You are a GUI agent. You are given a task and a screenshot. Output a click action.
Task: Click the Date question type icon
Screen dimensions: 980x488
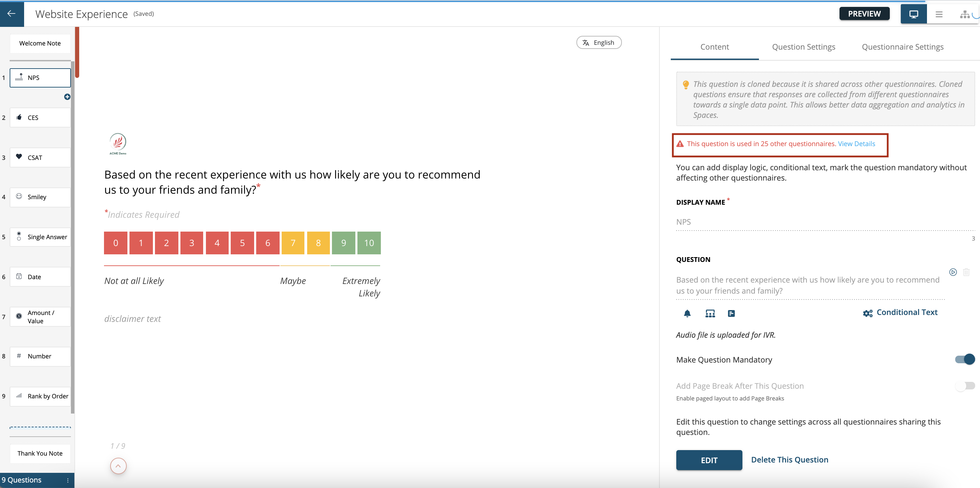pos(19,276)
